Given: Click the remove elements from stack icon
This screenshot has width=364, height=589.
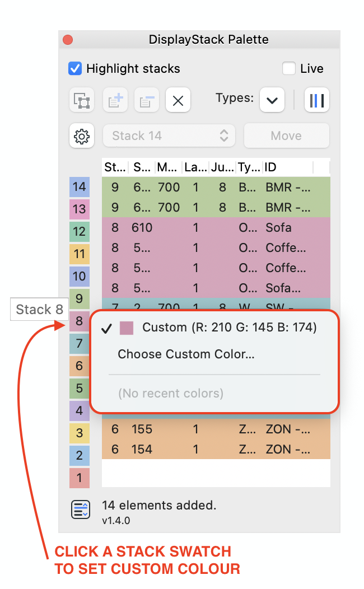Looking at the screenshot, I should (147, 100).
